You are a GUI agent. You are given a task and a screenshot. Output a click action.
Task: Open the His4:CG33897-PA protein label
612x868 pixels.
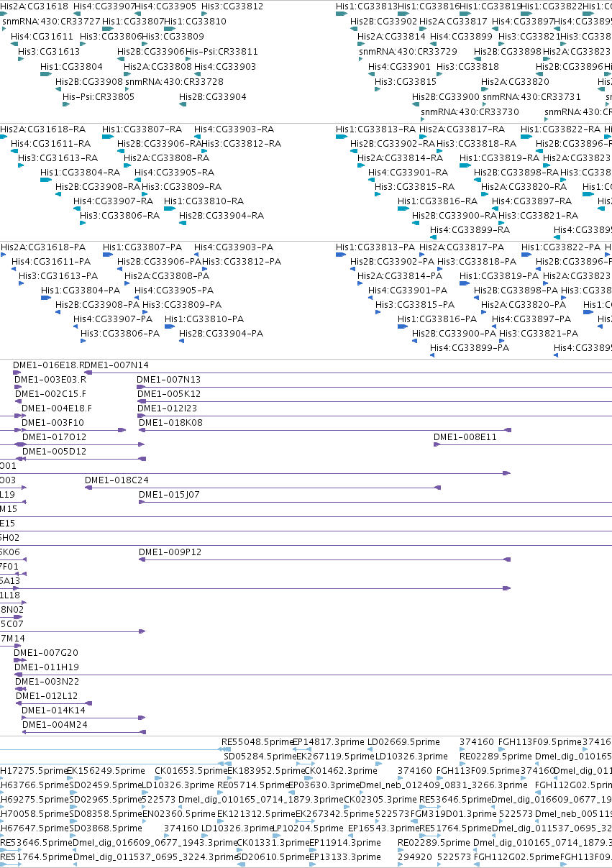pyautogui.click(x=531, y=319)
